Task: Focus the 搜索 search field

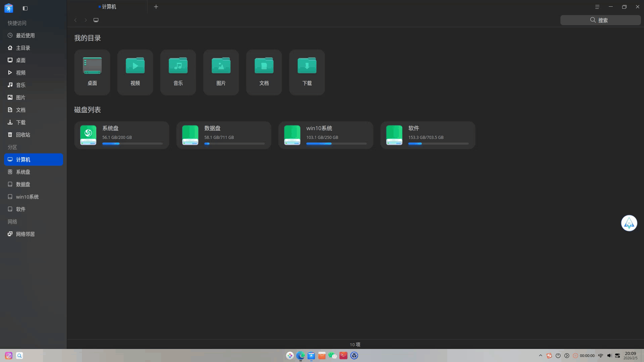Action: [x=600, y=20]
